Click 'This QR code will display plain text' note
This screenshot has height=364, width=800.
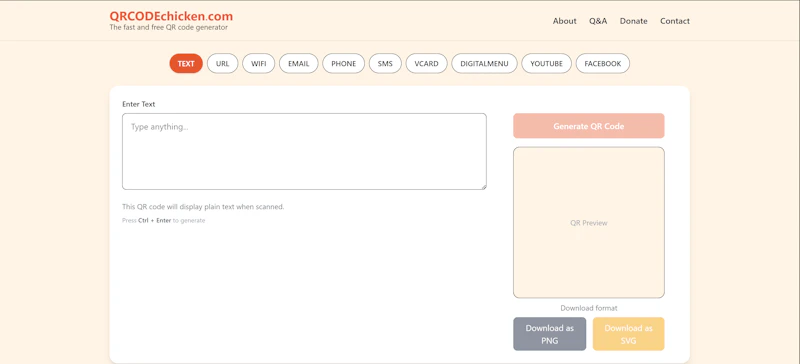click(x=203, y=207)
